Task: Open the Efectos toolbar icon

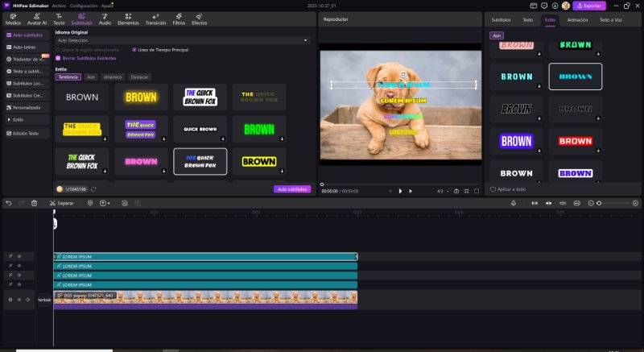Action: click(199, 19)
